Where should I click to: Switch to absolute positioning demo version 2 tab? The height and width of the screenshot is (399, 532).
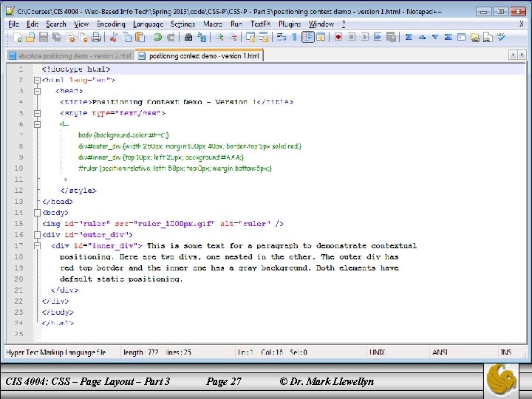(x=72, y=55)
